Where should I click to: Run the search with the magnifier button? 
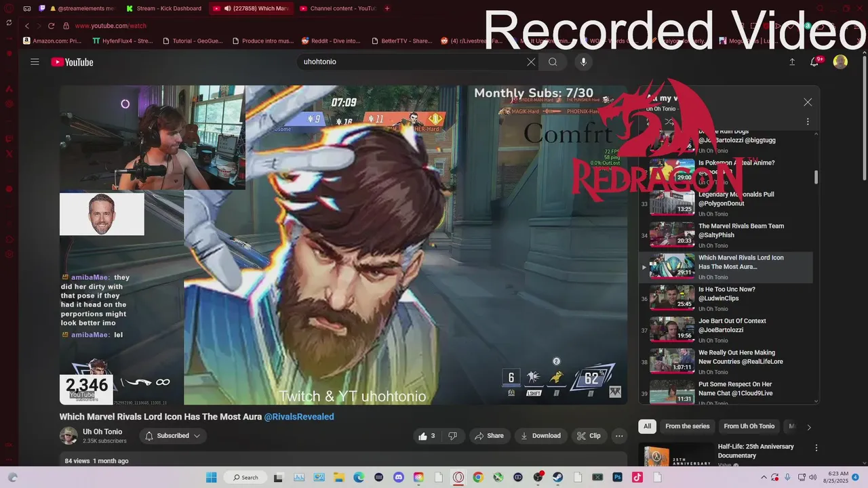click(x=553, y=62)
